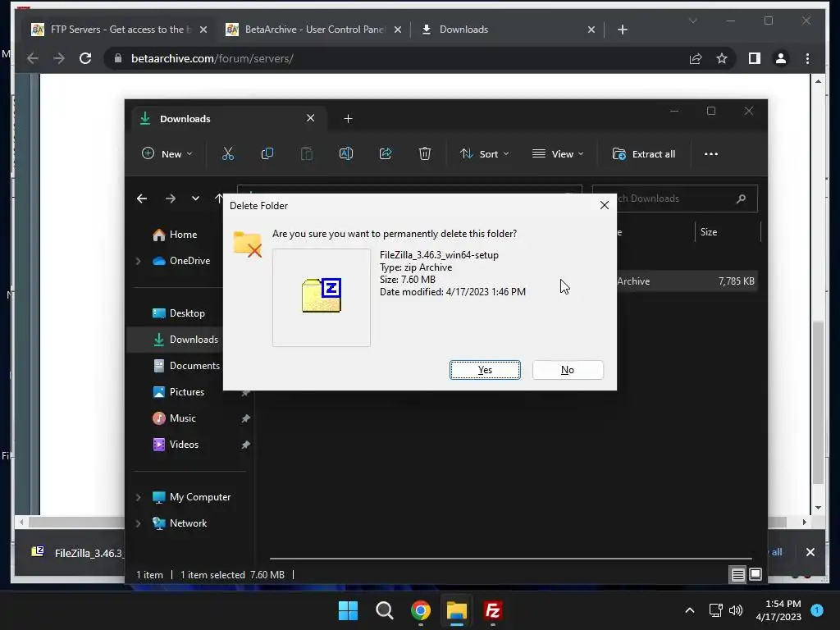Viewport: 840px width, 630px height.
Task: Switch to FTP Servers Chrome tab
Action: point(119,30)
